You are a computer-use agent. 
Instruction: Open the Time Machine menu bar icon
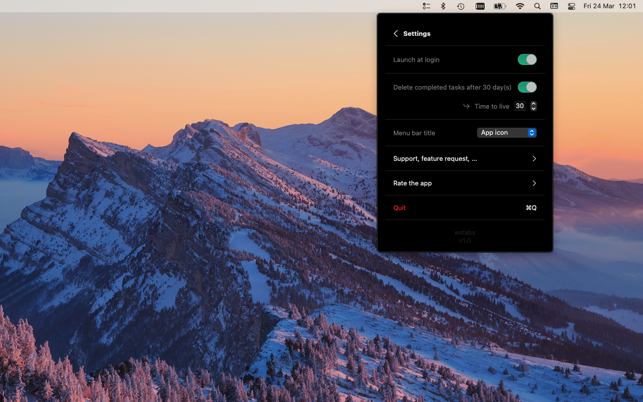(x=461, y=6)
